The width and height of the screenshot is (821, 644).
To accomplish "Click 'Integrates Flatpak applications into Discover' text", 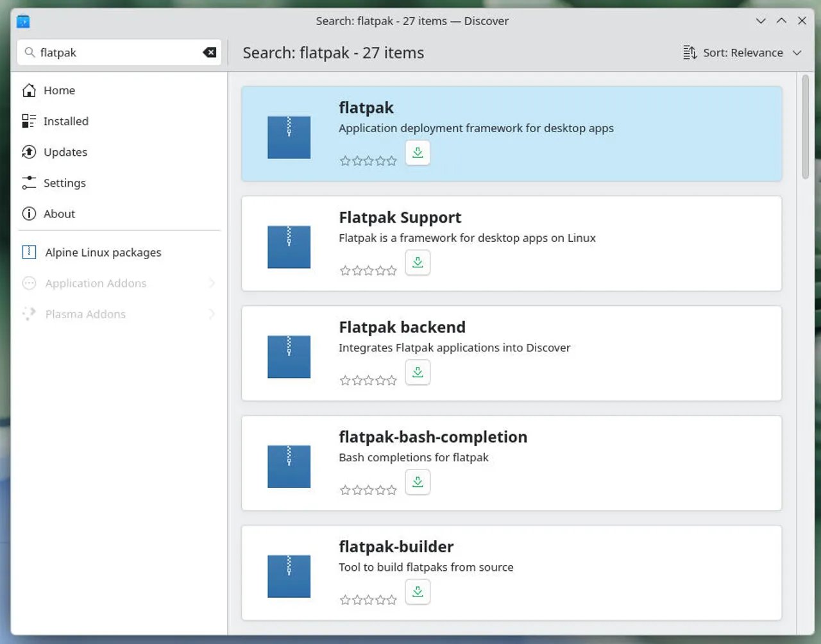I will pos(454,348).
